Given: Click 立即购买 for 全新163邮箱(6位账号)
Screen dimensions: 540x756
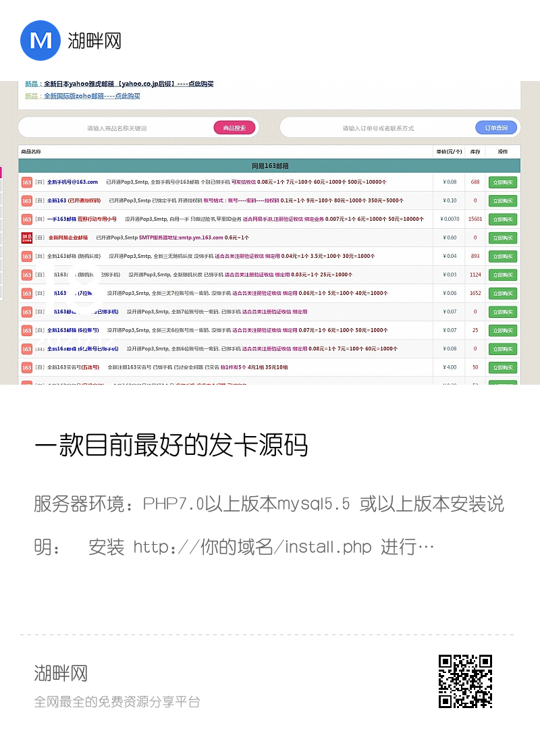Looking at the screenshot, I should (x=502, y=330).
